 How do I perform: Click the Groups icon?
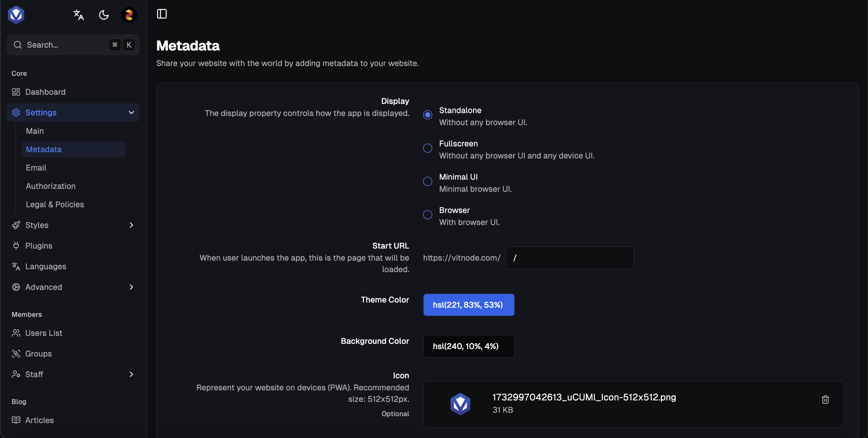(16, 354)
